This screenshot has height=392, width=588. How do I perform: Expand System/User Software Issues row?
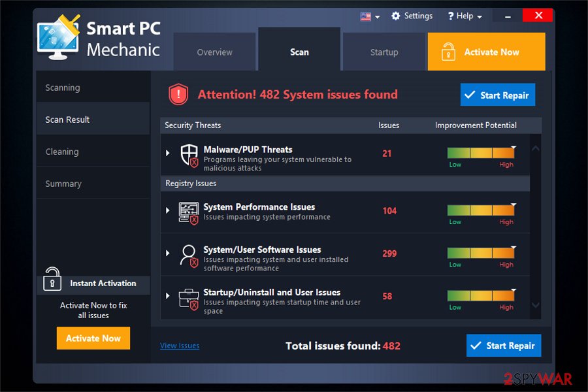point(168,253)
